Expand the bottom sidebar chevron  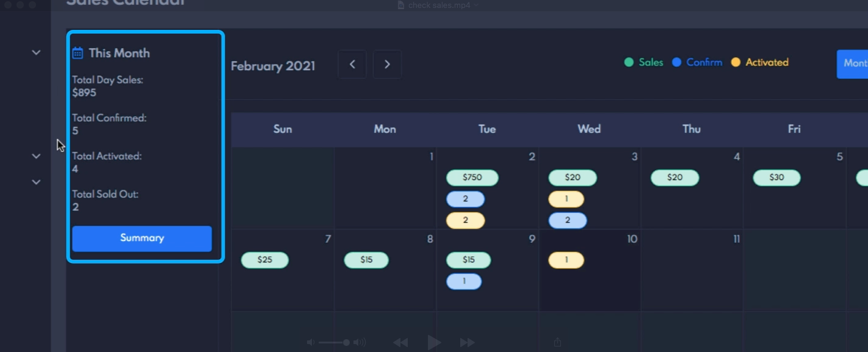point(36,182)
